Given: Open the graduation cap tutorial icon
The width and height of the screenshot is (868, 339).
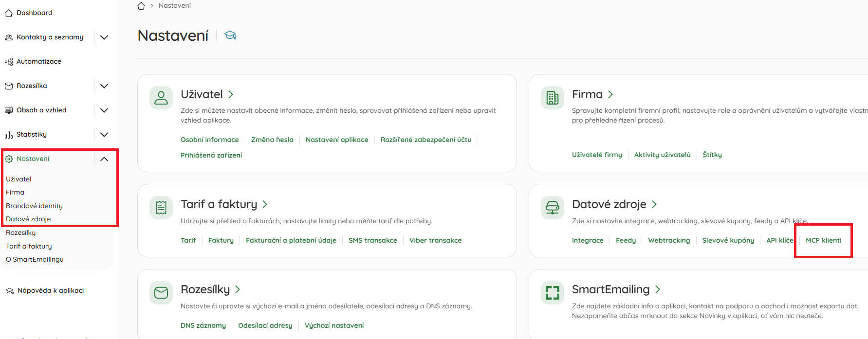Looking at the screenshot, I should 230,36.
